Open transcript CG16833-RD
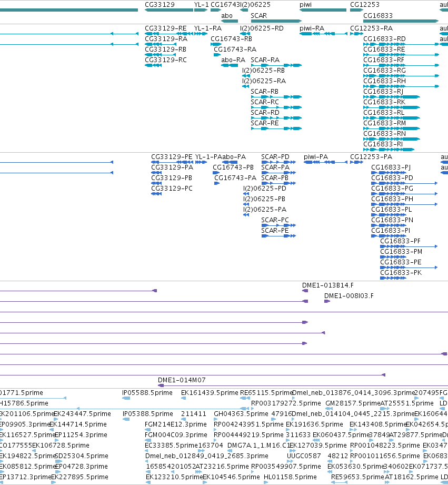This screenshot has height=485, width=448. click(x=384, y=39)
